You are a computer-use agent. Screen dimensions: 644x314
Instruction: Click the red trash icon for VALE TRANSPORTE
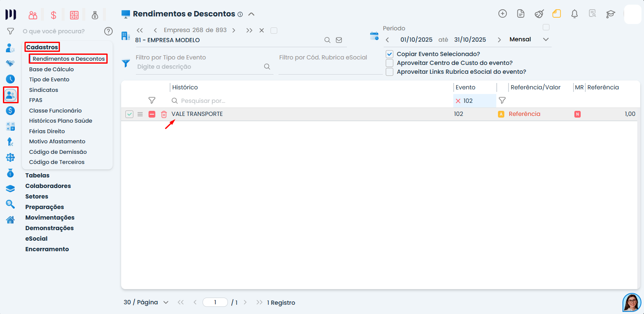[x=164, y=114]
